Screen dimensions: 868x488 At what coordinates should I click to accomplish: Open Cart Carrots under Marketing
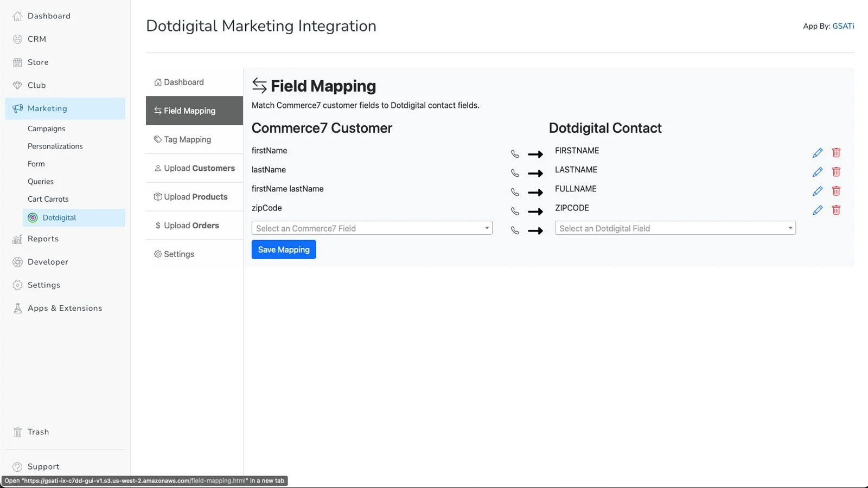[48, 199]
